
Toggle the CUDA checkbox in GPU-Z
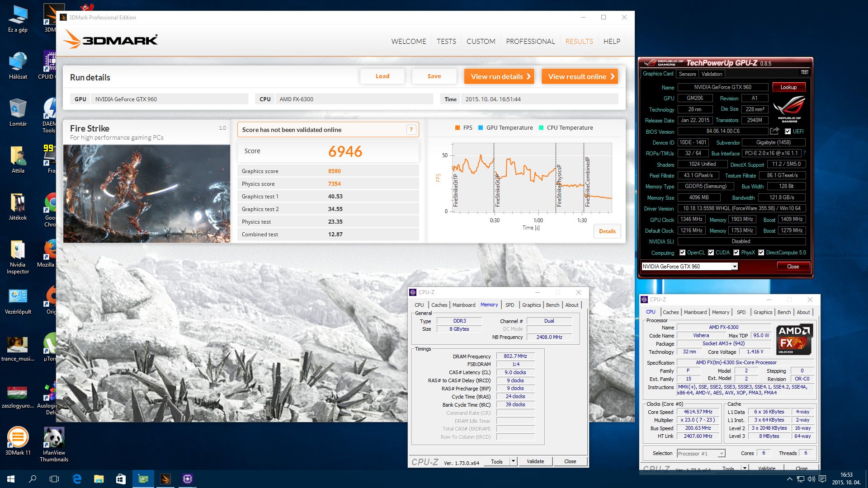[711, 253]
